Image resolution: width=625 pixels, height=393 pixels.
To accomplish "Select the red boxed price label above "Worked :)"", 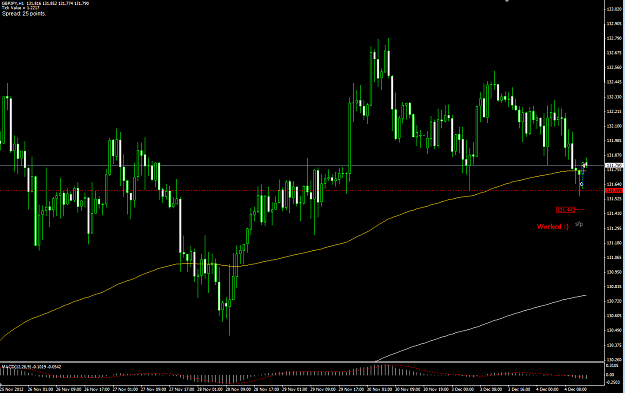I will click(x=566, y=210).
